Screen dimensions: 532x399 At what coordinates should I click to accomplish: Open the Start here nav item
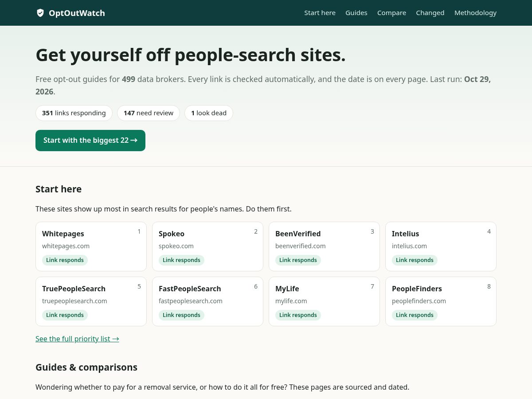click(x=320, y=13)
